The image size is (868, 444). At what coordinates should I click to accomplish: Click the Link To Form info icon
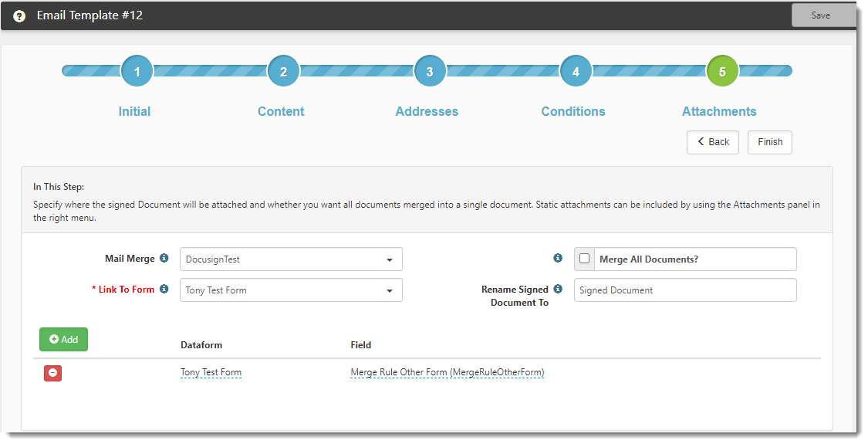[x=164, y=289]
